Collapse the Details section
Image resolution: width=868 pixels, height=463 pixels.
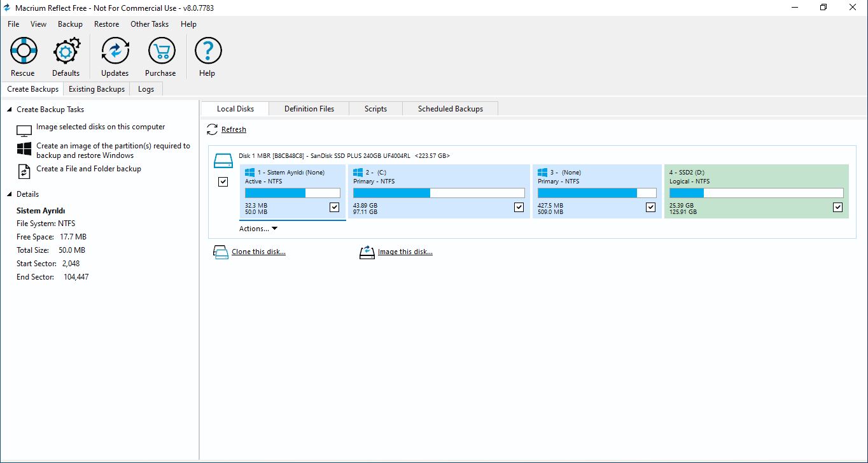click(10, 194)
